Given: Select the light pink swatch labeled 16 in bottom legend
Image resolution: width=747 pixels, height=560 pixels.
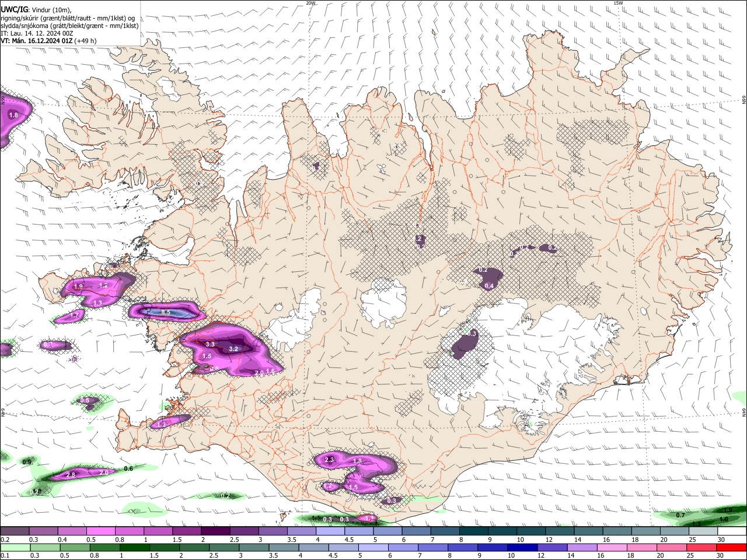Looking at the screenshot, I should [611, 547].
